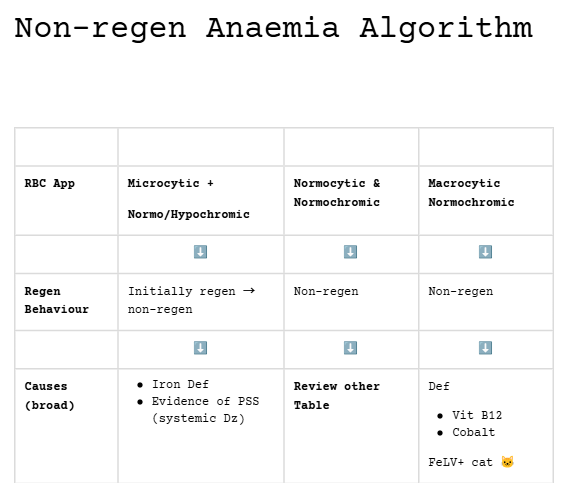Viewport: 564px width, 483px height.
Task: Select the Macrocytic Normochromic header cell
Action: point(486,200)
